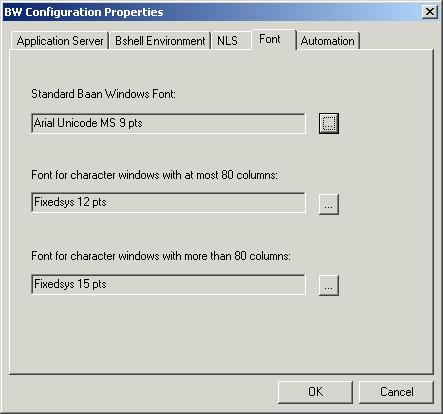
Task: Open font chooser for Standard Baan Windows Font
Action: (329, 123)
